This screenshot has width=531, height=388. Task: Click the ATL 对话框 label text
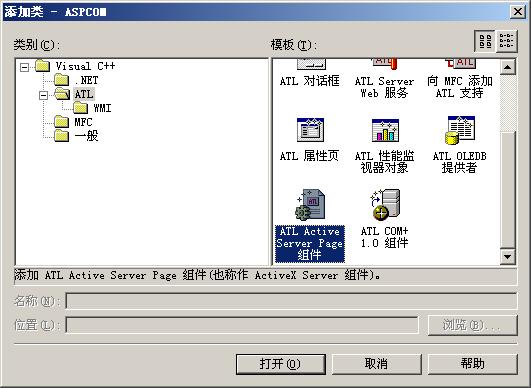click(x=310, y=81)
